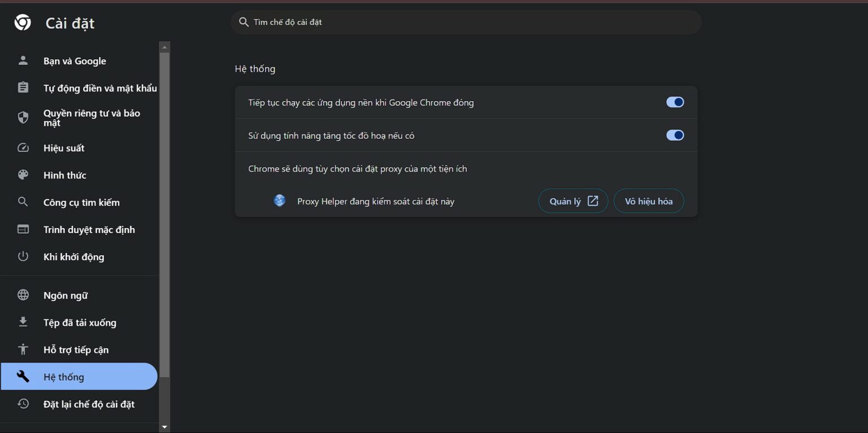The image size is (868, 433).
Task: Click the palette icon next to Hình thức
Action: (23, 175)
